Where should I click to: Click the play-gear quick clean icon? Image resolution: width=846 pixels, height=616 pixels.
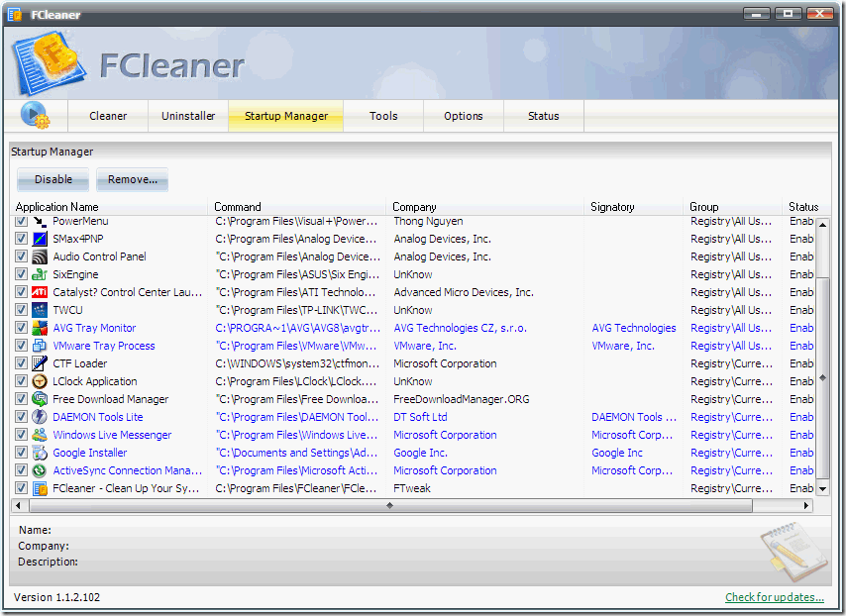click(x=35, y=115)
